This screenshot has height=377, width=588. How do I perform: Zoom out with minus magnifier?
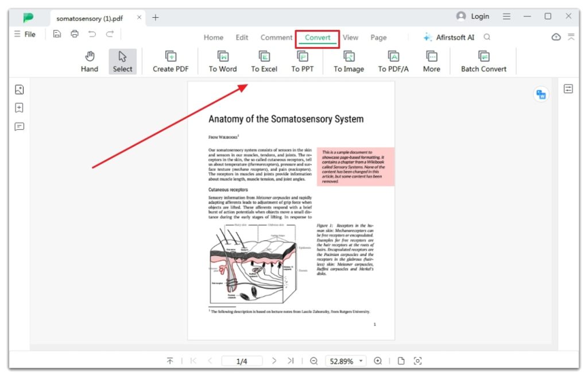click(314, 361)
